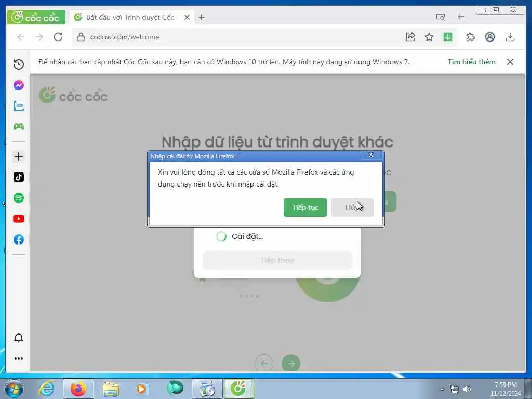Screen dimensions: 532x399
Task: Open a new tab with plus button
Action: tap(202, 17)
